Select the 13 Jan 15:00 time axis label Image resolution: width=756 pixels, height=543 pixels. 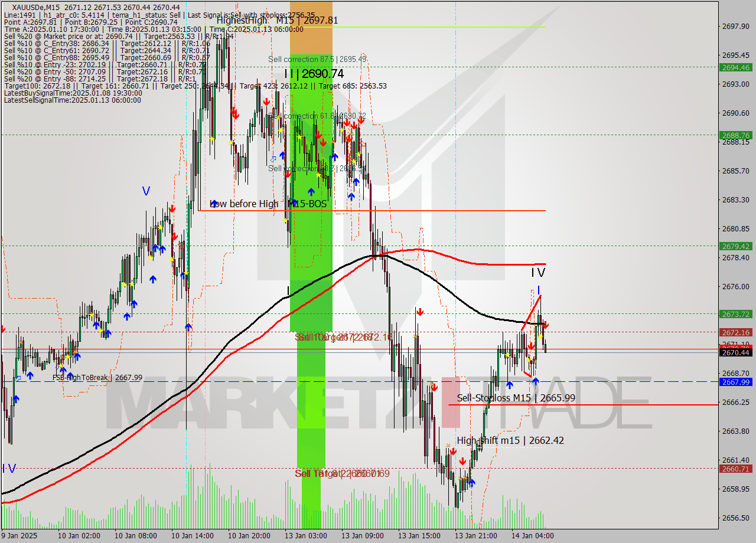pos(419,536)
